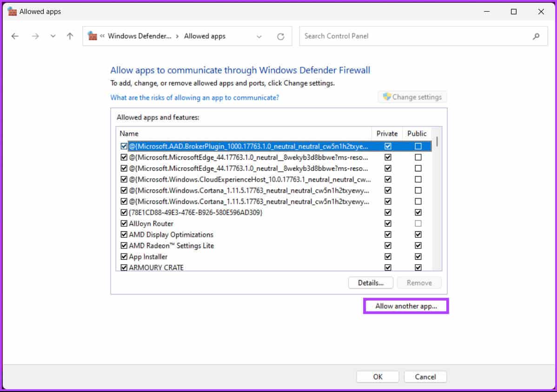Select AMD Radeon Settings Lite entry
The width and height of the screenshot is (557, 392).
171,246
